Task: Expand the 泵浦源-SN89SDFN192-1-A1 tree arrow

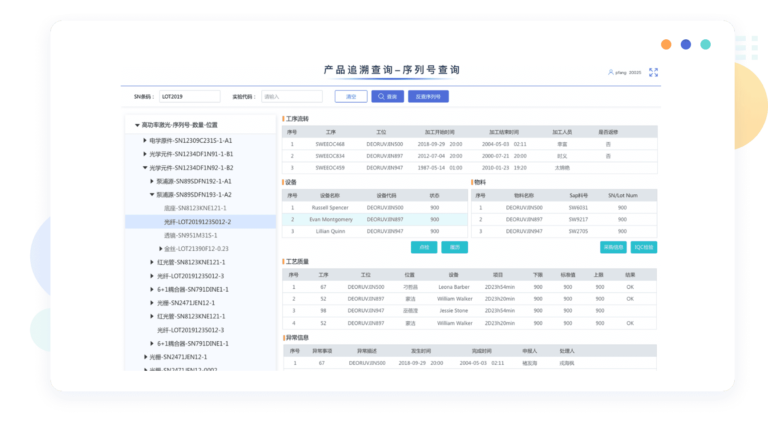Action: coord(152,181)
